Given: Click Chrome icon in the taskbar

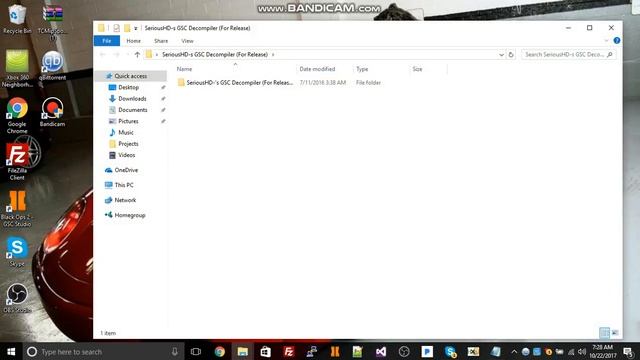Looking at the screenshot, I should point(220,351).
